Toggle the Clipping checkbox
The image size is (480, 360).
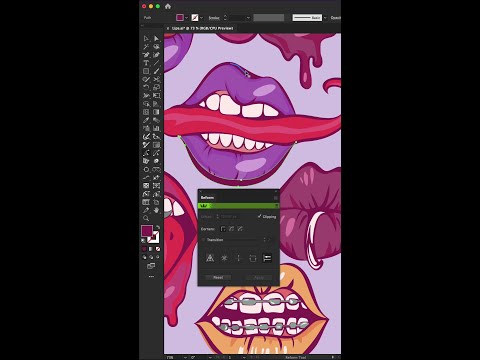click(x=259, y=216)
